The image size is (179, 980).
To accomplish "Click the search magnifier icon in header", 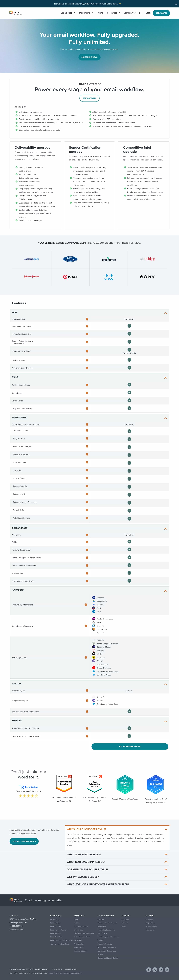I will (x=141, y=13).
